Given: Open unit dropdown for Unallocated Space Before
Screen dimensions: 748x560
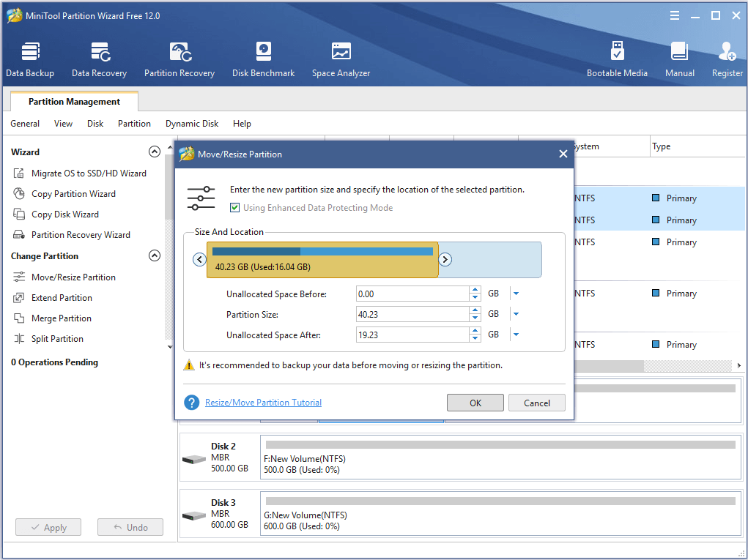Looking at the screenshot, I should click(516, 294).
